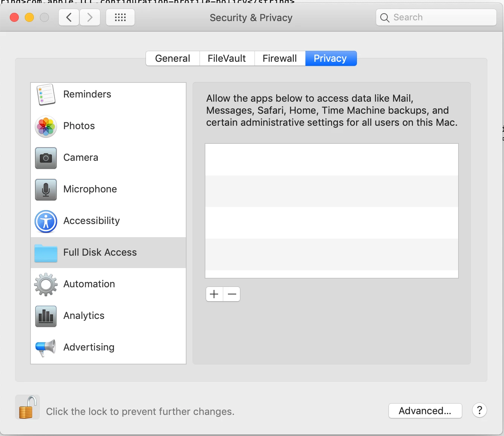Click the Reminders icon in the privacy list
The height and width of the screenshot is (436, 504).
point(46,95)
